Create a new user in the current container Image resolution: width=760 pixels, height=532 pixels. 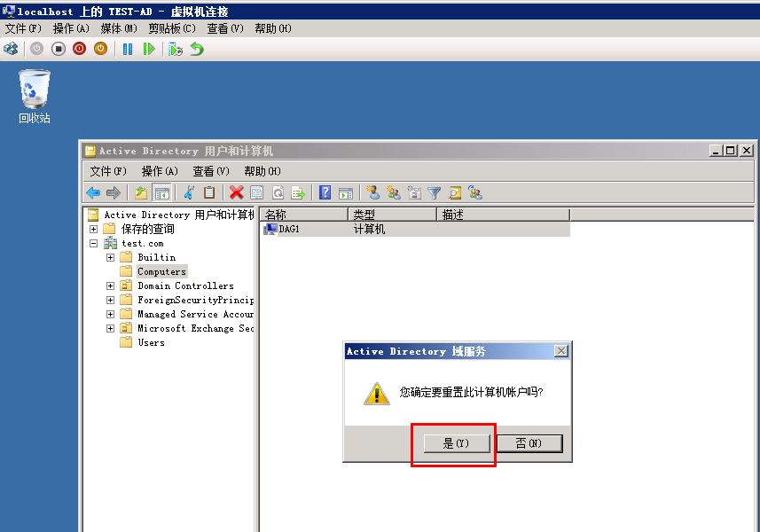[372, 192]
